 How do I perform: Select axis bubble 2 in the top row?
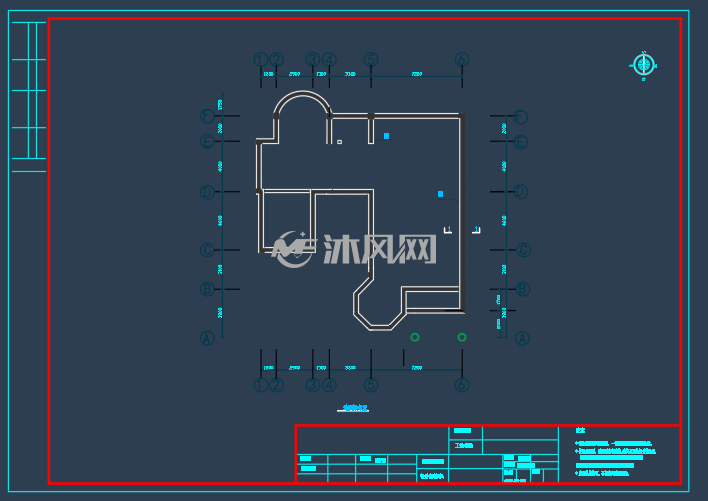tap(276, 60)
